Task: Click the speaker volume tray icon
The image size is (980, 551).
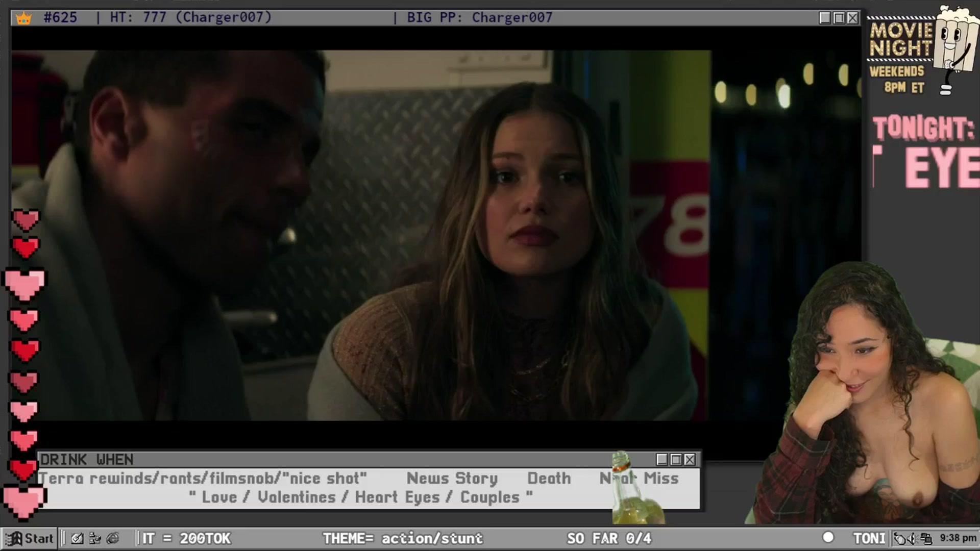Action: point(913,538)
